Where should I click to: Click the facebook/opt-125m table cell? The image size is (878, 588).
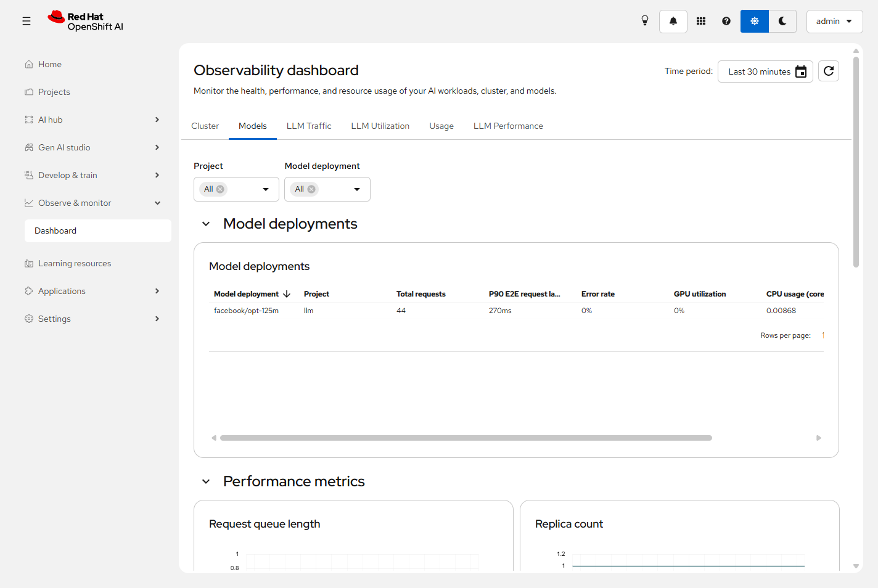(247, 311)
